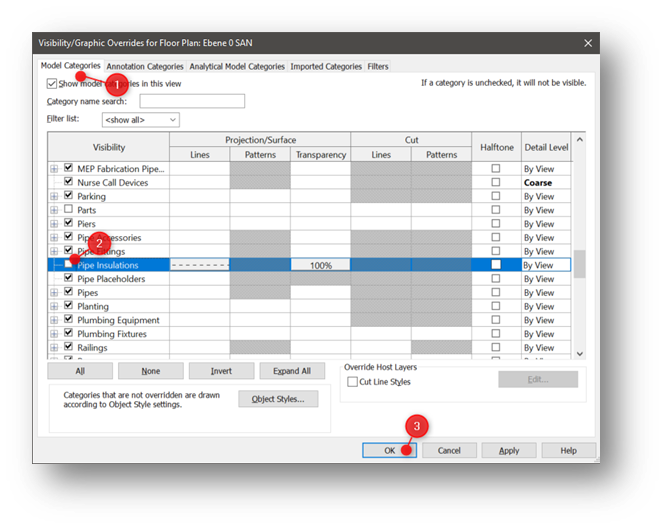Click the scroll down arrow of category list

(x=580, y=353)
